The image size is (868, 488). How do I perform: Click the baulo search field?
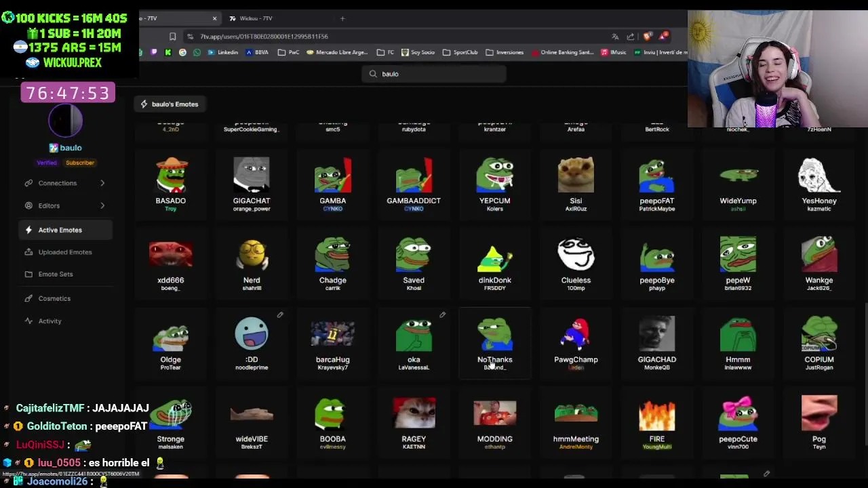(434, 74)
